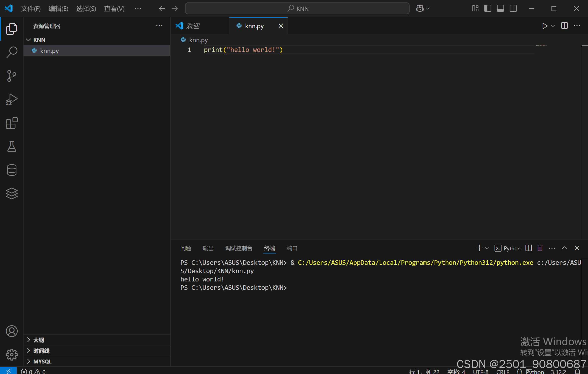Expand the 时间线 timeline section

tap(41, 351)
